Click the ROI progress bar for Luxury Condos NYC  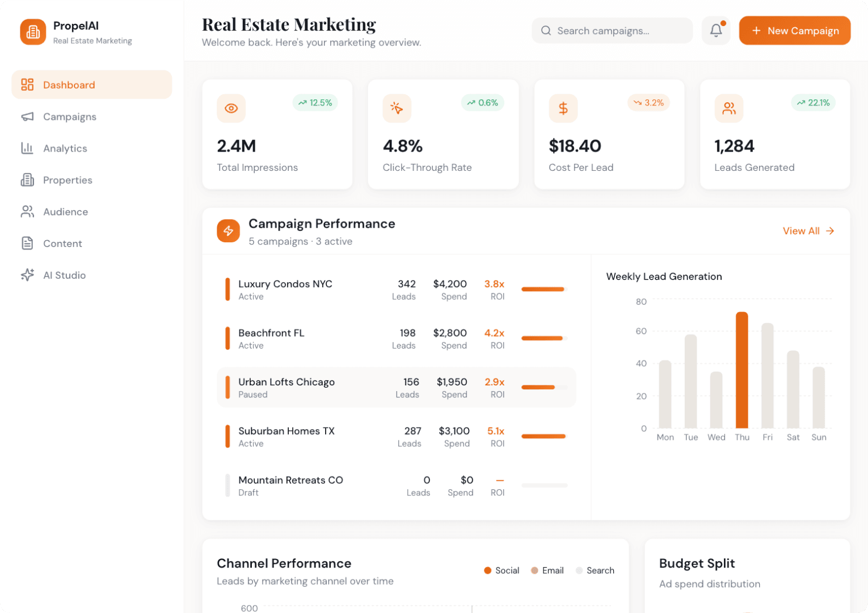pos(543,289)
